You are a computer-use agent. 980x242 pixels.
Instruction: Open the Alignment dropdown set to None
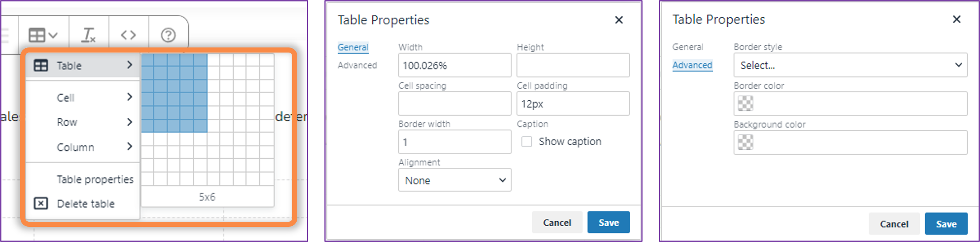click(454, 180)
